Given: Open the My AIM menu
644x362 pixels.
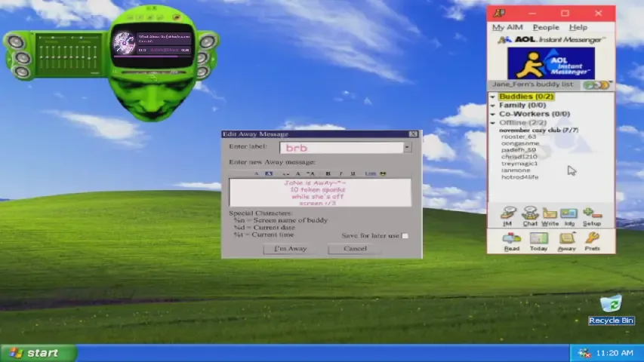Looking at the screenshot, I should coord(507,28).
